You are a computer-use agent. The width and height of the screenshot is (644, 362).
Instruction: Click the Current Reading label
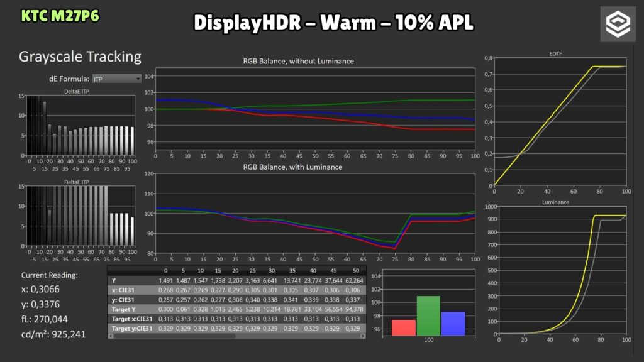49,275
